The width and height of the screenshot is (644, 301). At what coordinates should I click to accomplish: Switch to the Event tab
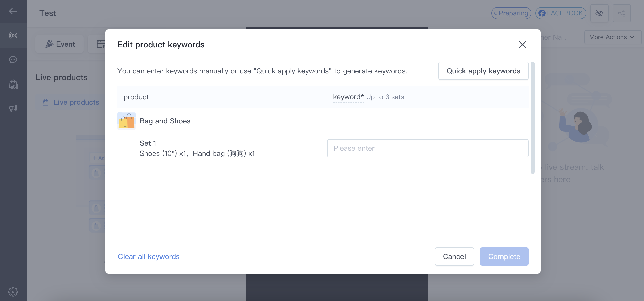click(x=60, y=44)
